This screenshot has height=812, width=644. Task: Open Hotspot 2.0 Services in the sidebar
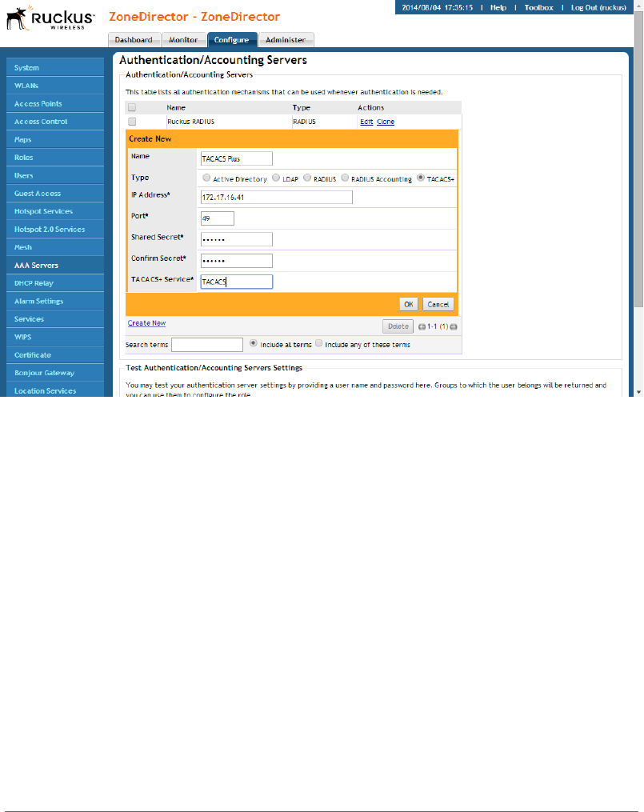(55, 229)
